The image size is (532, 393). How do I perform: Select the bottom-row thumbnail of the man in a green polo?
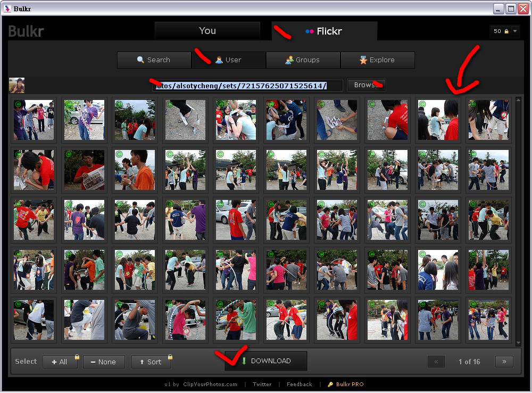236,320
